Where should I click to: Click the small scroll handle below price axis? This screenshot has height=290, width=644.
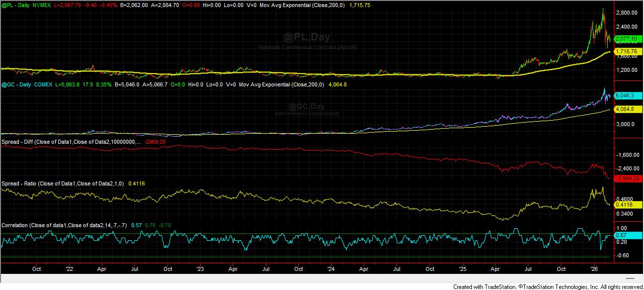(629, 278)
